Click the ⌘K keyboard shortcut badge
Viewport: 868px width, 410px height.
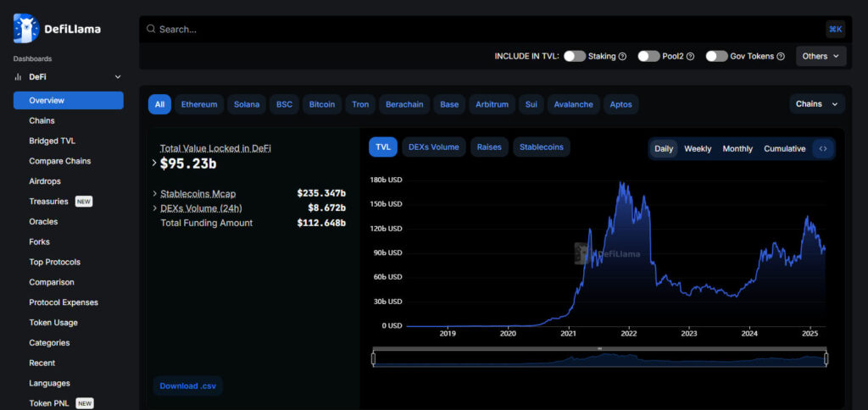point(835,29)
